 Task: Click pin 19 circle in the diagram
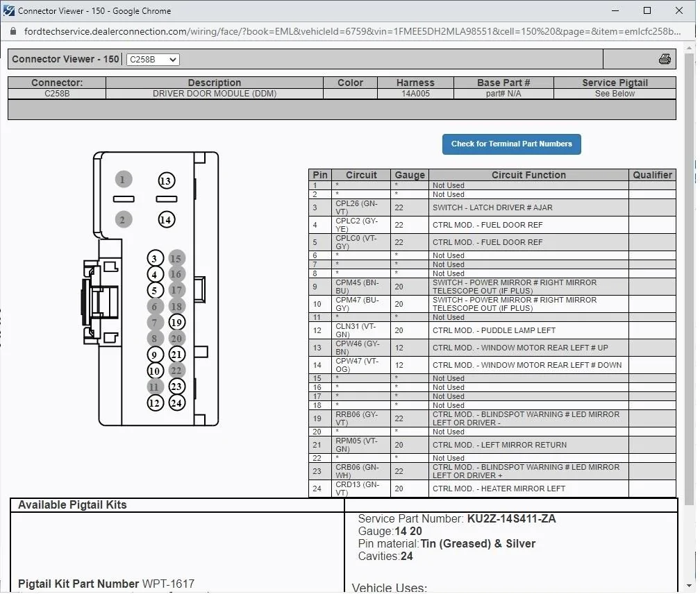[x=177, y=322]
